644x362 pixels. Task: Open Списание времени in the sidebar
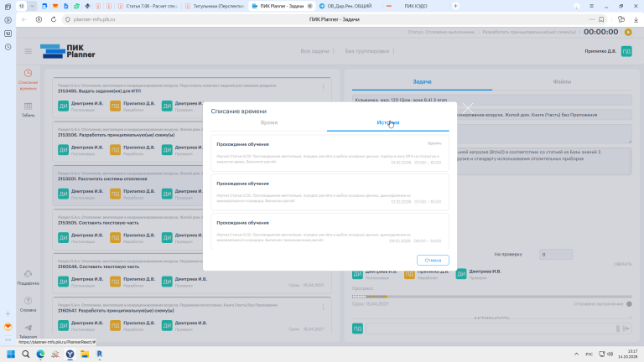click(28, 80)
